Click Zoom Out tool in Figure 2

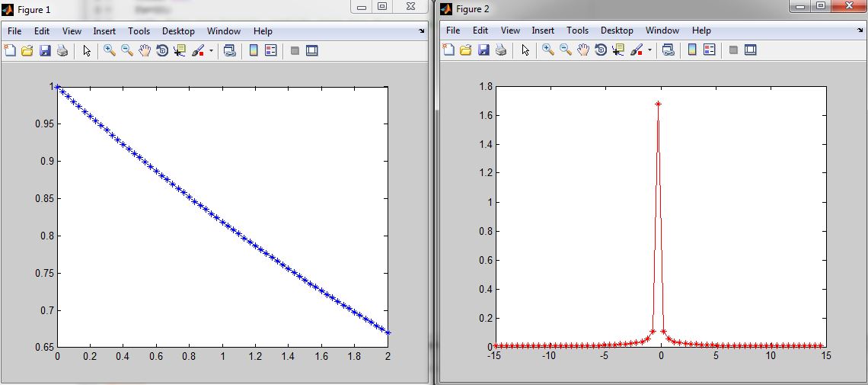click(565, 50)
